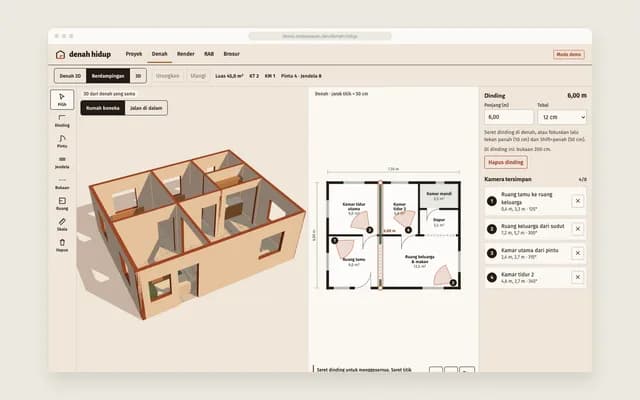Click camera marker 3 in Kamar tidur utama

(x=370, y=230)
